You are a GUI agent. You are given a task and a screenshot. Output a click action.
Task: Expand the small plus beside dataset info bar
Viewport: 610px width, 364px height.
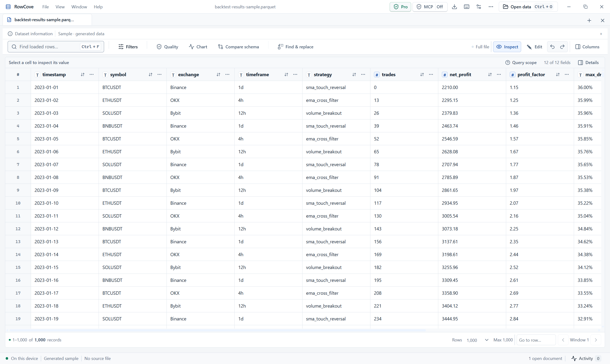pyautogui.click(x=601, y=34)
